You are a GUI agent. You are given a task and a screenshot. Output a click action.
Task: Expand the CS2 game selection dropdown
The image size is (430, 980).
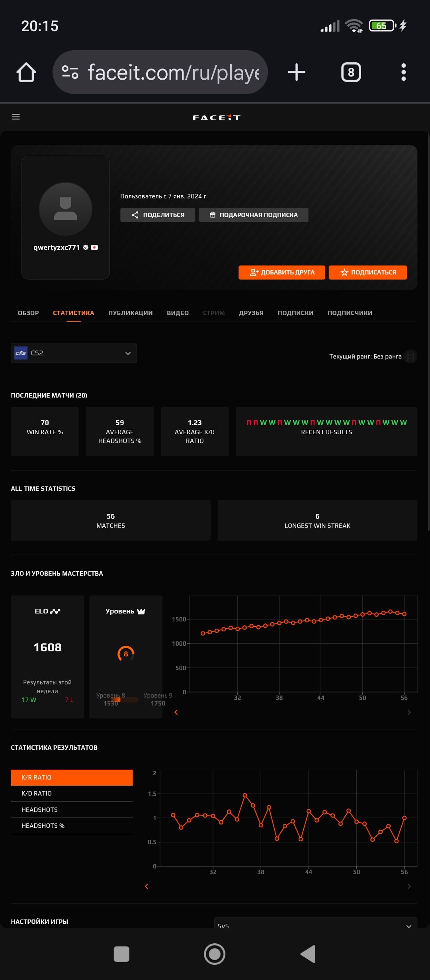(x=74, y=353)
